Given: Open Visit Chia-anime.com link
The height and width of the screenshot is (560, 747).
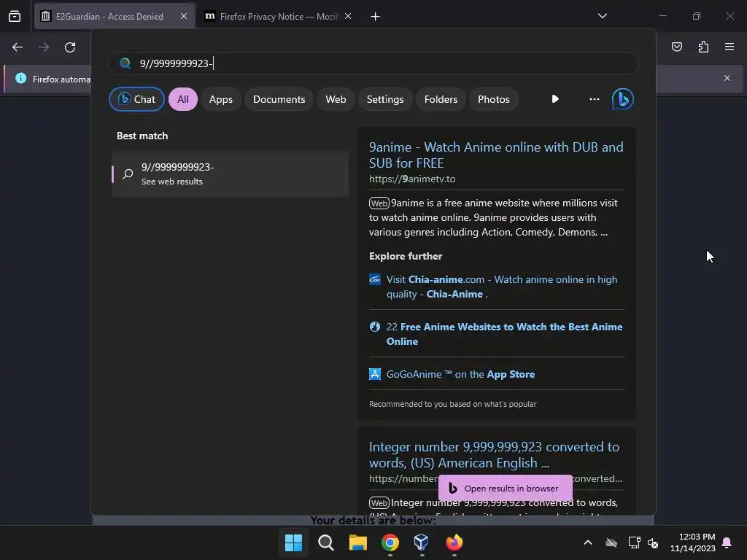Looking at the screenshot, I should [502, 287].
